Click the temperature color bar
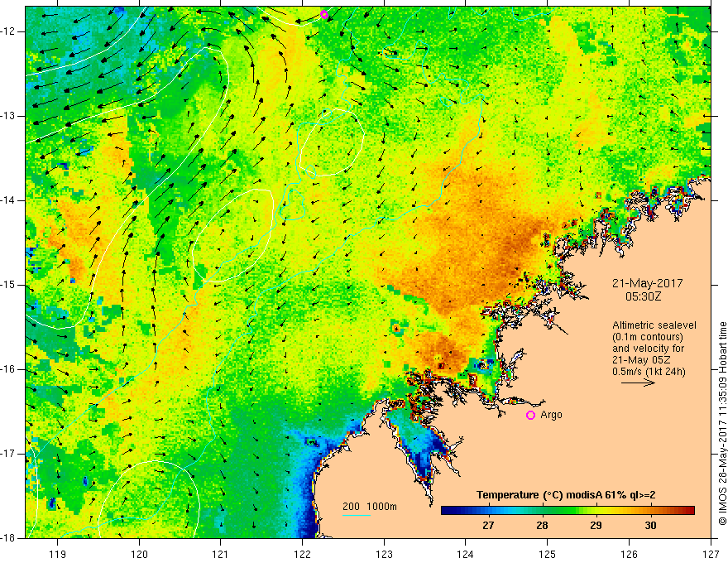 click(568, 511)
